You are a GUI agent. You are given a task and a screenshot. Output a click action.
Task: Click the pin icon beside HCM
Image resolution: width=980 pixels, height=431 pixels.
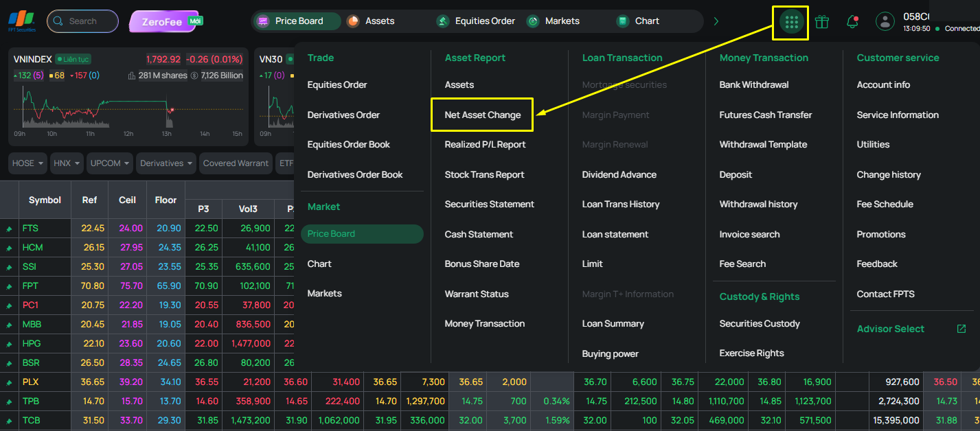click(10, 248)
